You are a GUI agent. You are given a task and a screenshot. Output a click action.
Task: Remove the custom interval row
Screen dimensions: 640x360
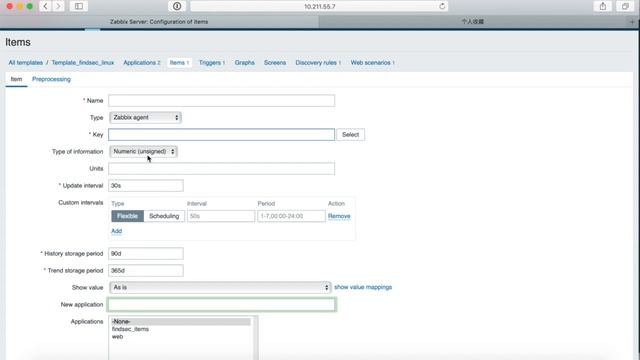[339, 216]
